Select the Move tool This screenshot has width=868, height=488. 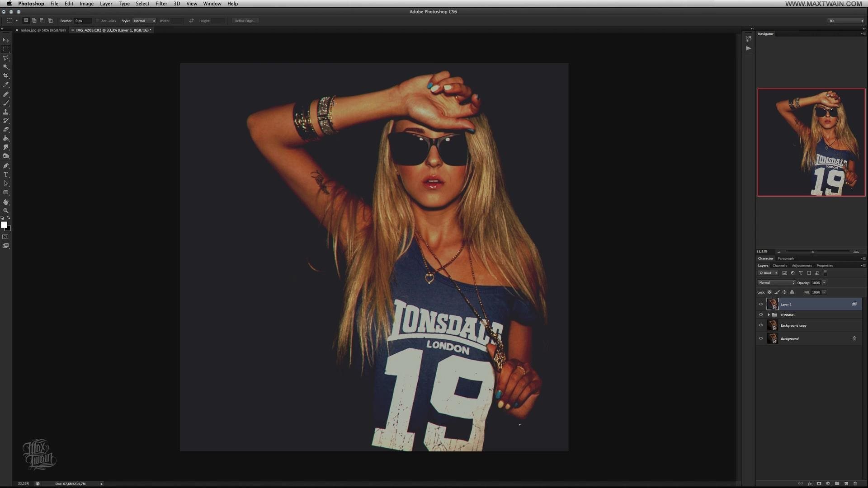[x=6, y=40]
